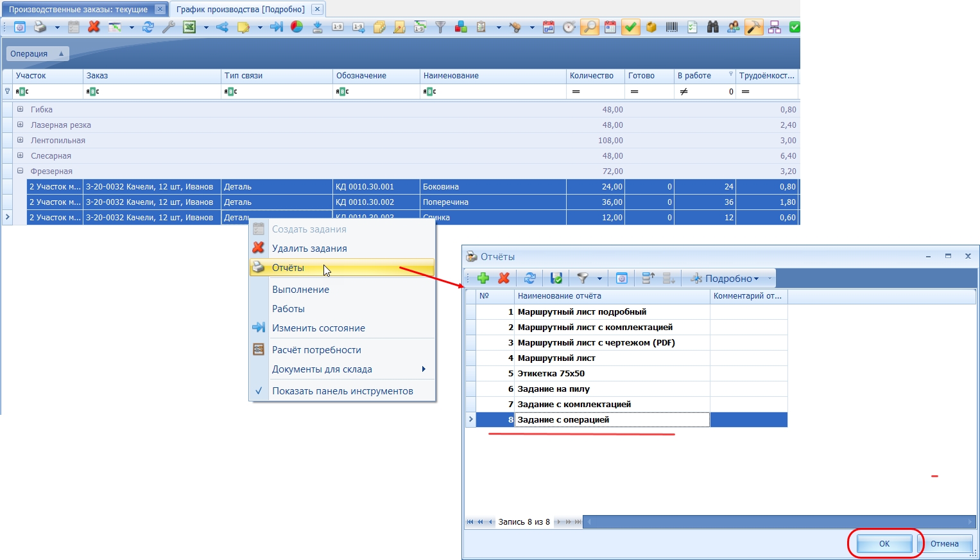Expand the Ленточнопильная group
980x560 pixels.
pos(21,140)
